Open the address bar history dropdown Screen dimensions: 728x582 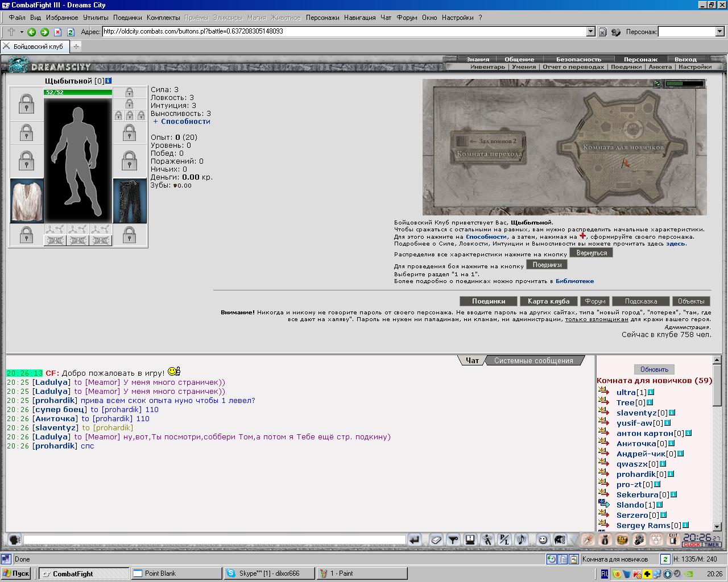tap(590, 32)
